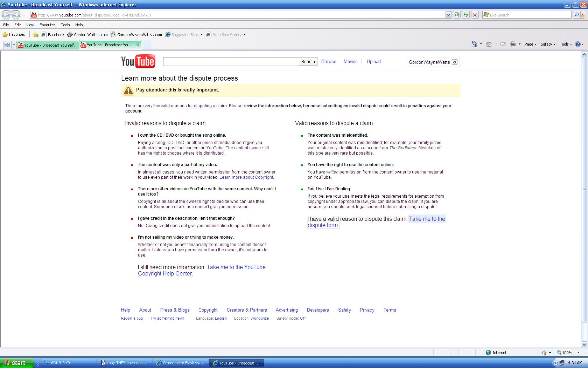This screenshot has width=588, height=368.
Task: Open footer Help link
Action: [126, 310]
